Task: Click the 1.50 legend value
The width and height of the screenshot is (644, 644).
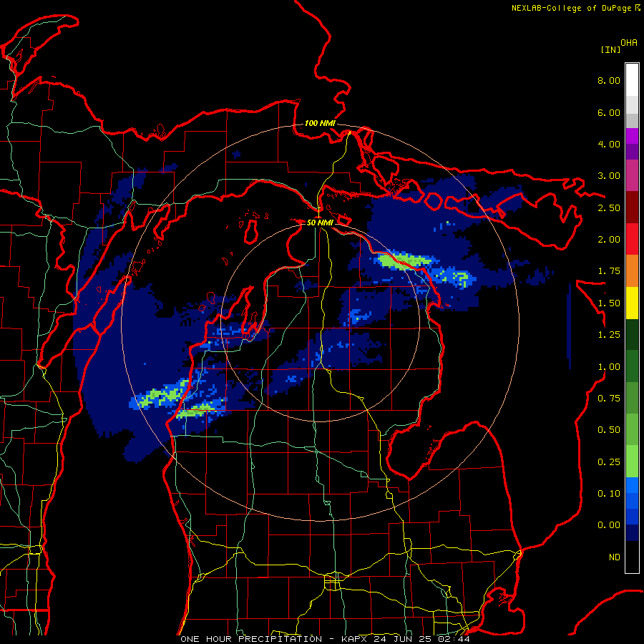Action: click(x=609, y=303)
